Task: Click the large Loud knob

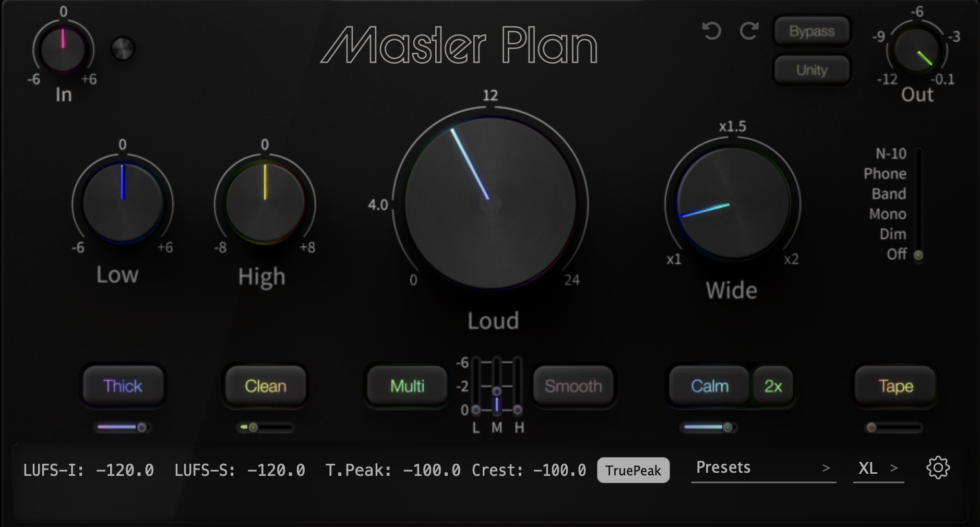Action: click(x=491, y=203)
